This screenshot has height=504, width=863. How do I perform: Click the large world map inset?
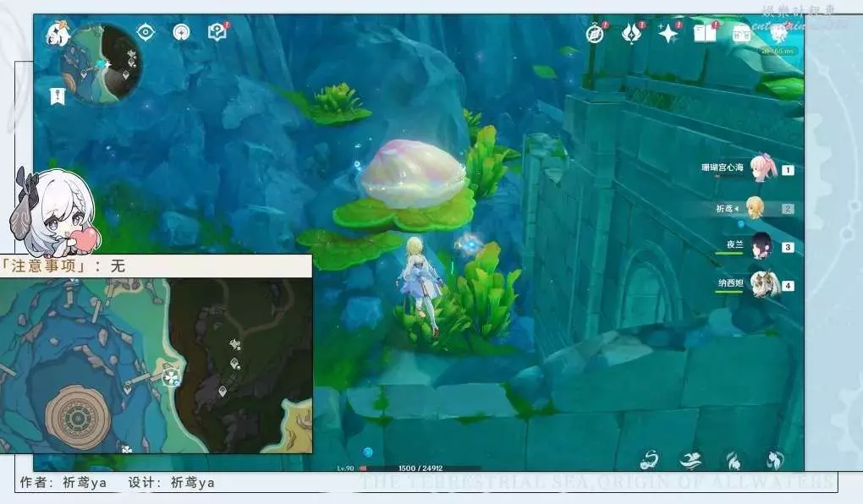click(x=157, y=365)
